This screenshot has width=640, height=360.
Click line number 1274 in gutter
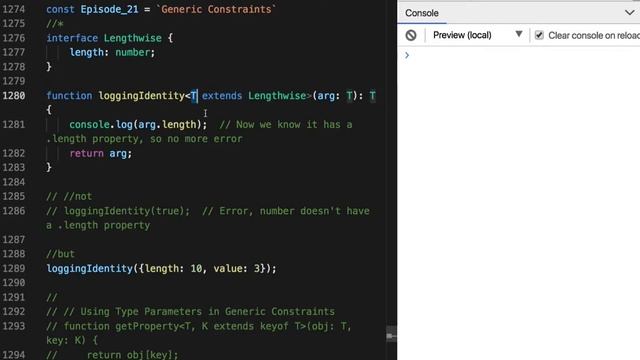point(14,9)
